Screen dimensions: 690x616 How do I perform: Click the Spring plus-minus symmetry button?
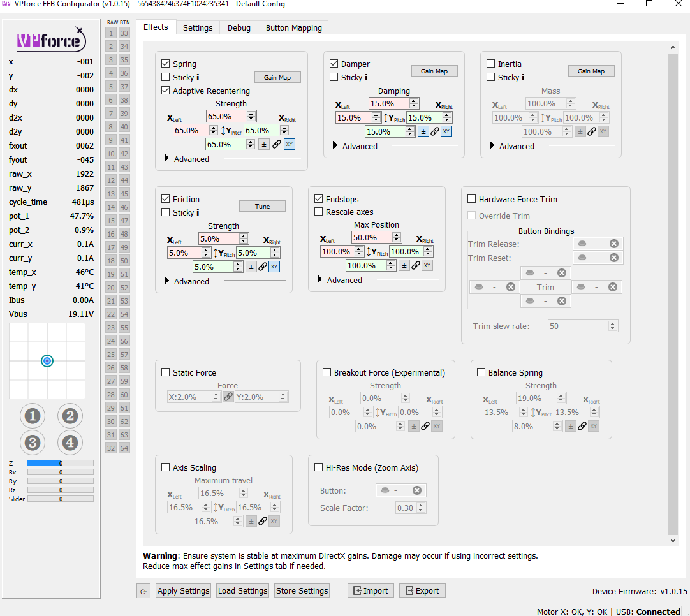tap(263, 144)
